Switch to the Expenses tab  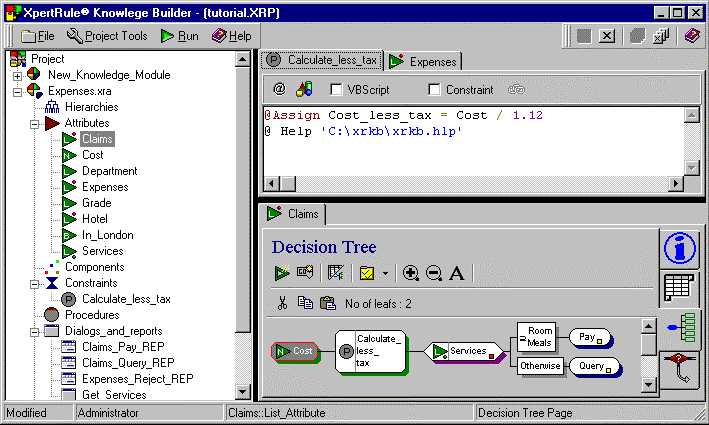click(422, 61)
